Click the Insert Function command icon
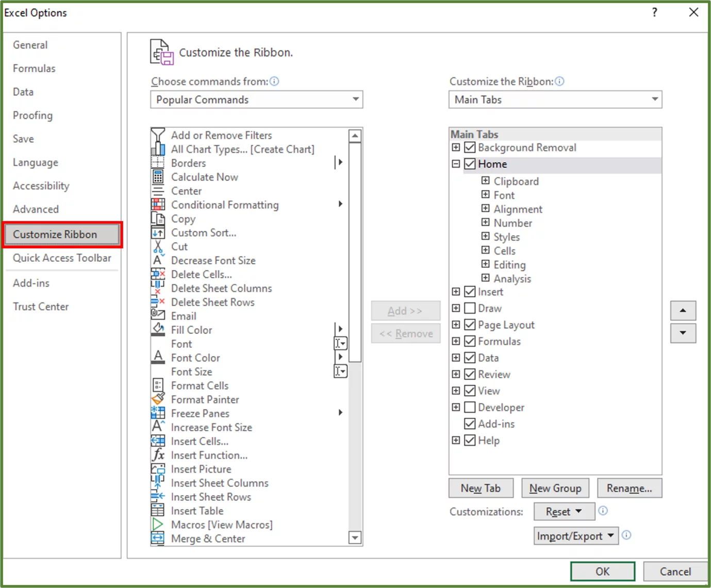711x588 pixels. pyautogui.click(x=158, y=455)
